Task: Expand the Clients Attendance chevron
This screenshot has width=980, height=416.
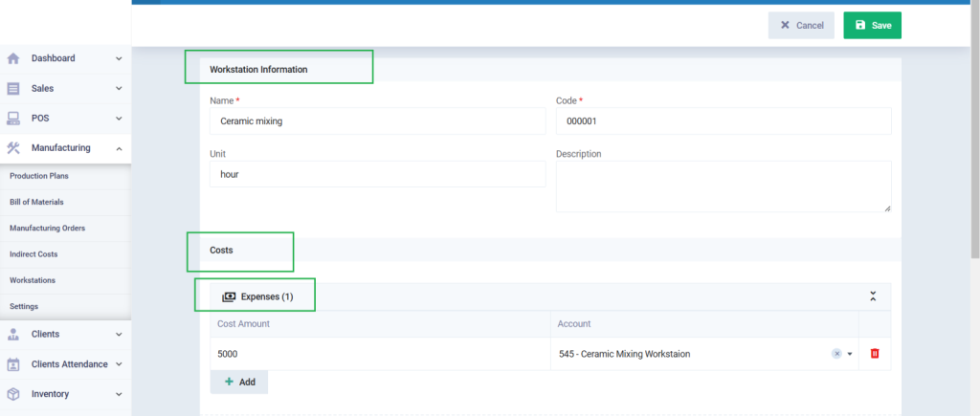Action: [x=119, y=364]
